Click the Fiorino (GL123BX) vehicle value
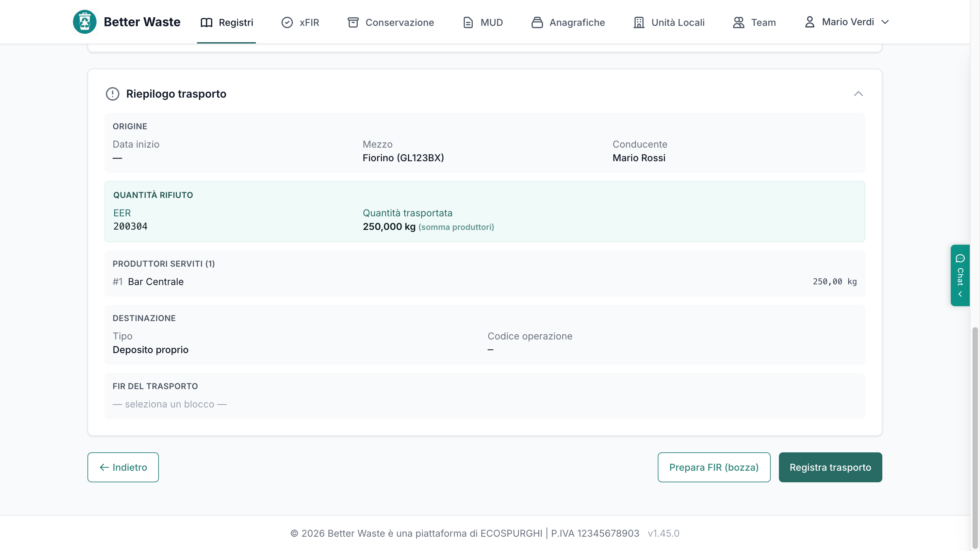 [403, 158]
